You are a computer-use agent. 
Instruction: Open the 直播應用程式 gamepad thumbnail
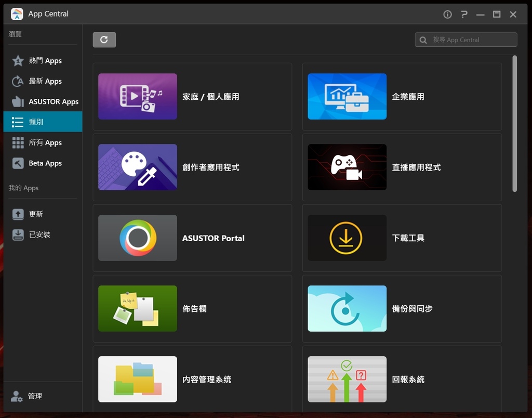(x=347, y=167)
